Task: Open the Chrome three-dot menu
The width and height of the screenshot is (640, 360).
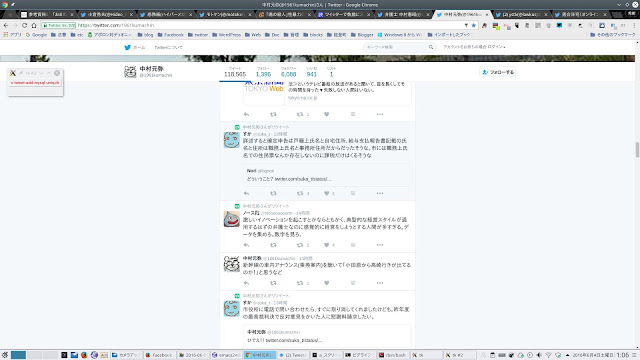Action: 634,25
